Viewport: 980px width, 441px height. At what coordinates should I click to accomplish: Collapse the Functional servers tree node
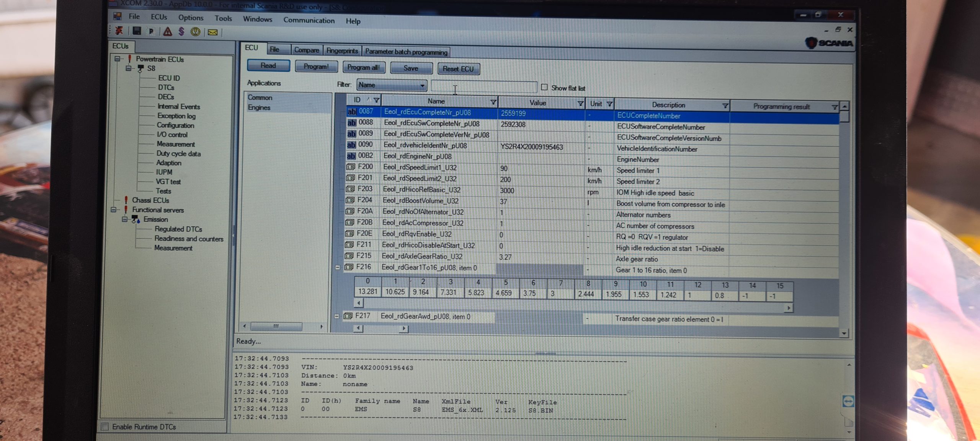tap(113, 210)
